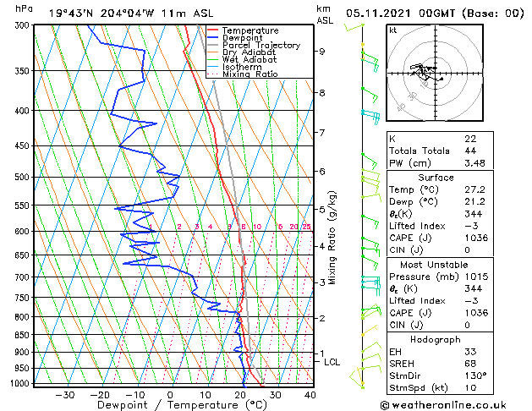Click the Dewpoint / Temperature (°C) axis title
532x411 pixels.
182,405
